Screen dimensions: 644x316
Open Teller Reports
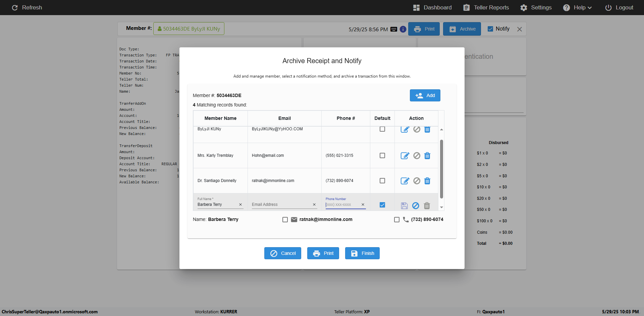(x=486, y=7)
